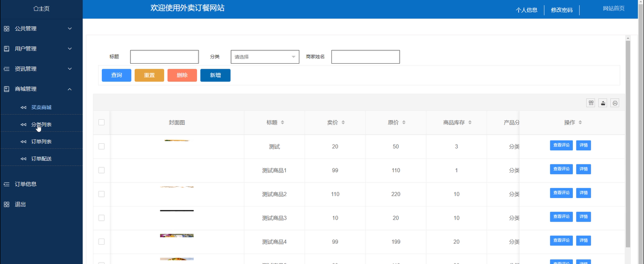Expand the 公共管理 menu chevron
The height and width of the screenshot is (264, 644).
tap(70, 29)
